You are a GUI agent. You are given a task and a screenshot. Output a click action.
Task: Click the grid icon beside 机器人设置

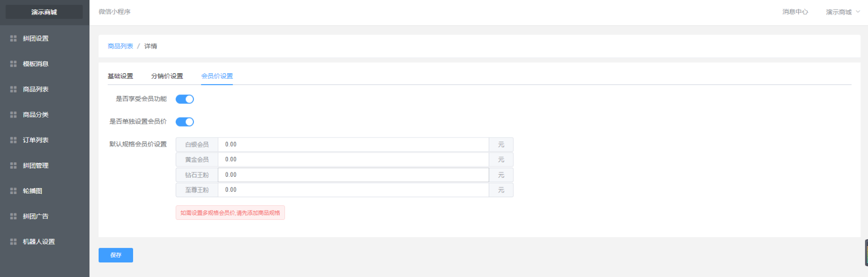[x=13, y=241]
